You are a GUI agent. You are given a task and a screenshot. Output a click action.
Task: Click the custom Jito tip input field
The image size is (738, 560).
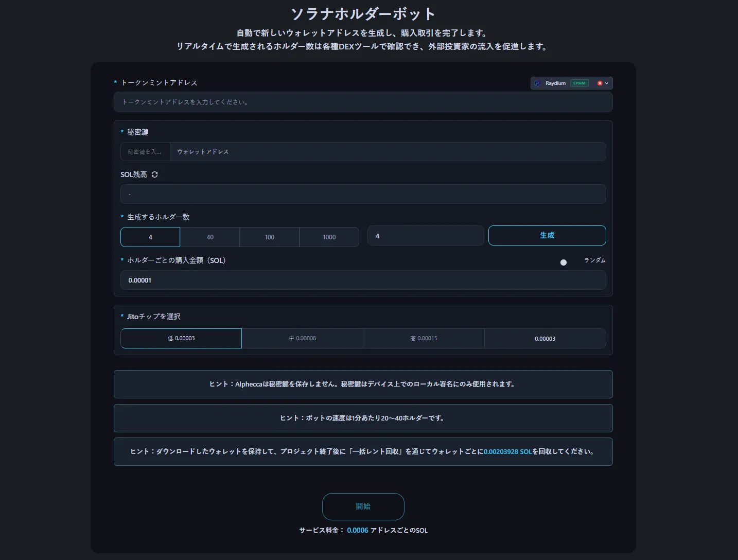pyautogui.click(x=544, y=339)
